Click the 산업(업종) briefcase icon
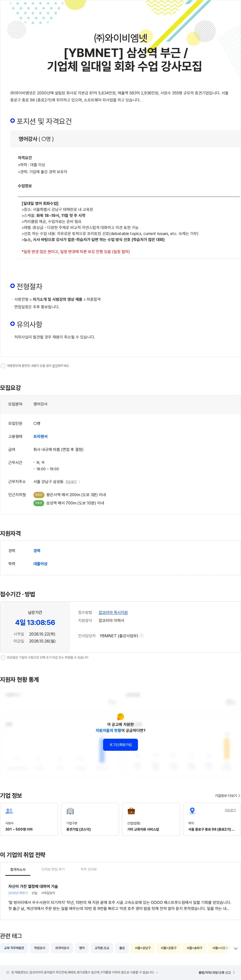Screen dimensions: 241x980 point(131,811)
